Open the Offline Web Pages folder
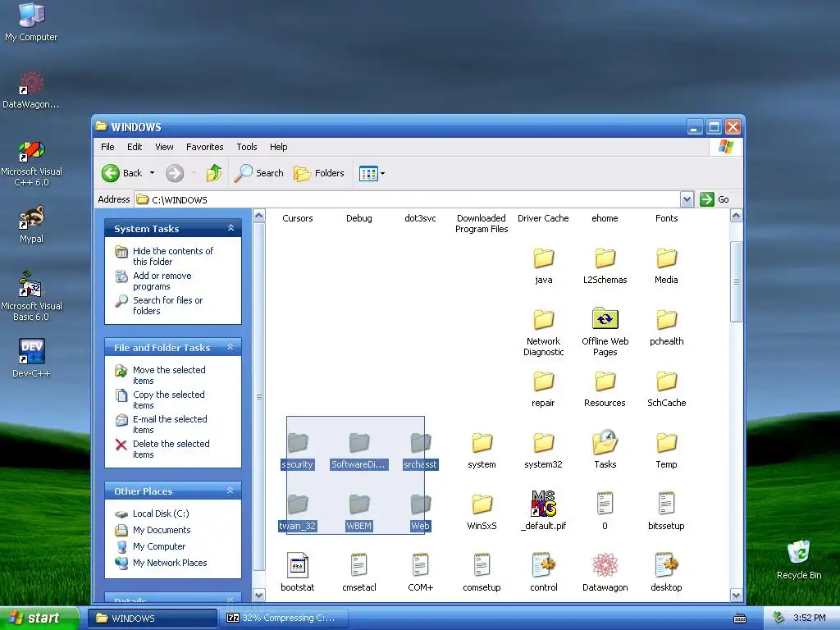Screen dimensions: 840x630 [x=605, y=319]
